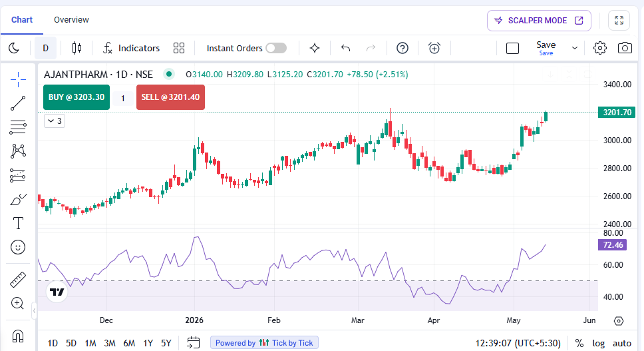
Task: Edit order quantity field showing 1
Action: click(123, 98)
